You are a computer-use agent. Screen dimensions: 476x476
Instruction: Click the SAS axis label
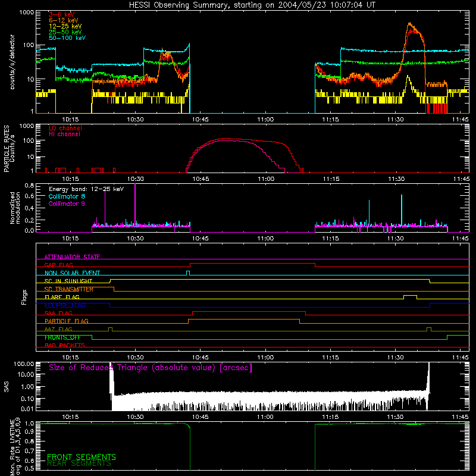[x=7, y=387]
